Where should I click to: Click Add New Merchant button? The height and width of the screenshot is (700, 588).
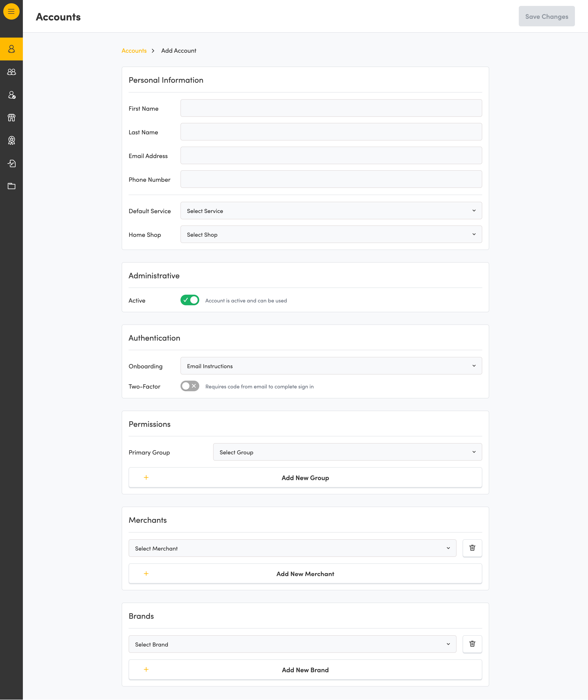coord(305,574)
